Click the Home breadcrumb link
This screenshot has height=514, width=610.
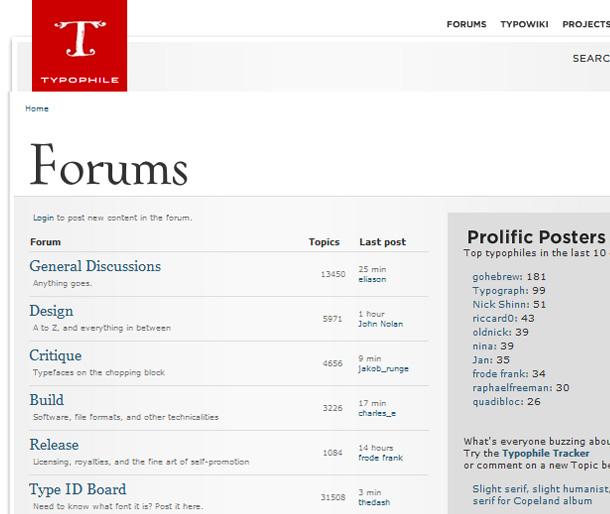pos(37,109)
